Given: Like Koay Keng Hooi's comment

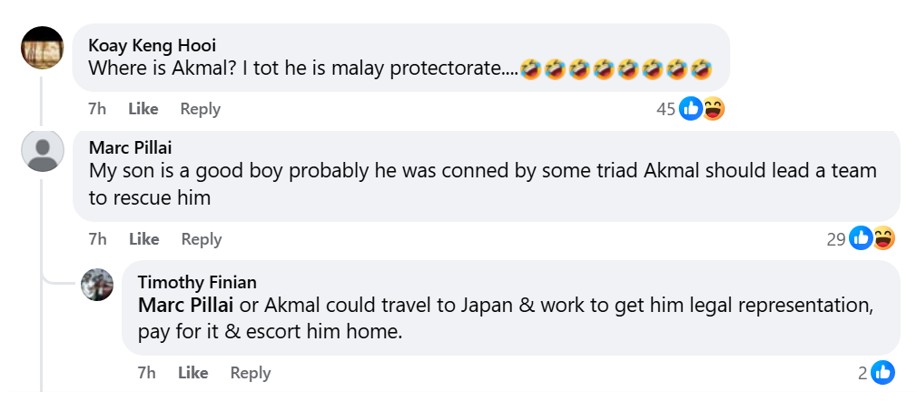Looking at the screenshot, I should (x=143, y=109).
